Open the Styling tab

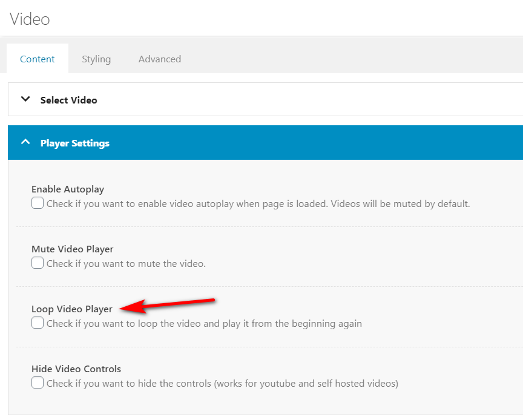(x=96, y=59)
